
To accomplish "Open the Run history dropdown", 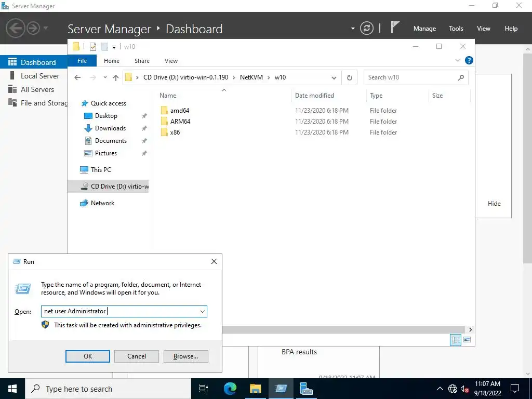I will pos(203,312).
